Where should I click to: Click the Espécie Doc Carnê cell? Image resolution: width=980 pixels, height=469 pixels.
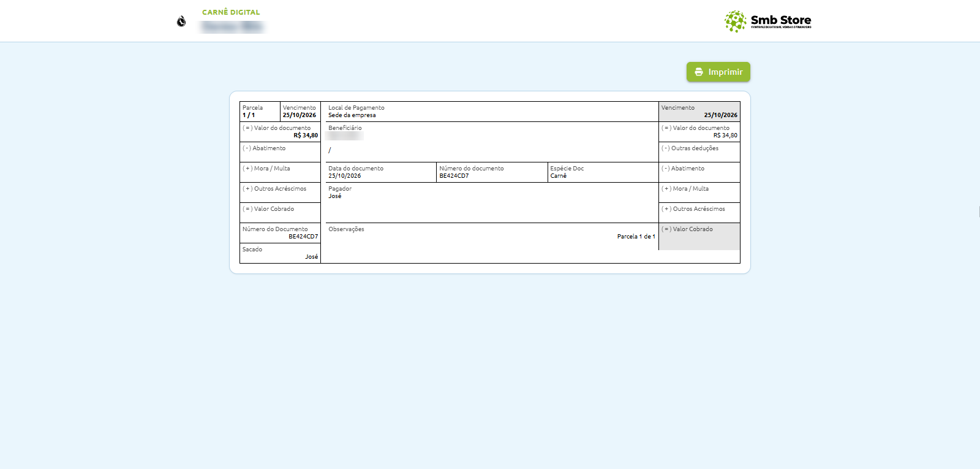[x=603, y=172]
